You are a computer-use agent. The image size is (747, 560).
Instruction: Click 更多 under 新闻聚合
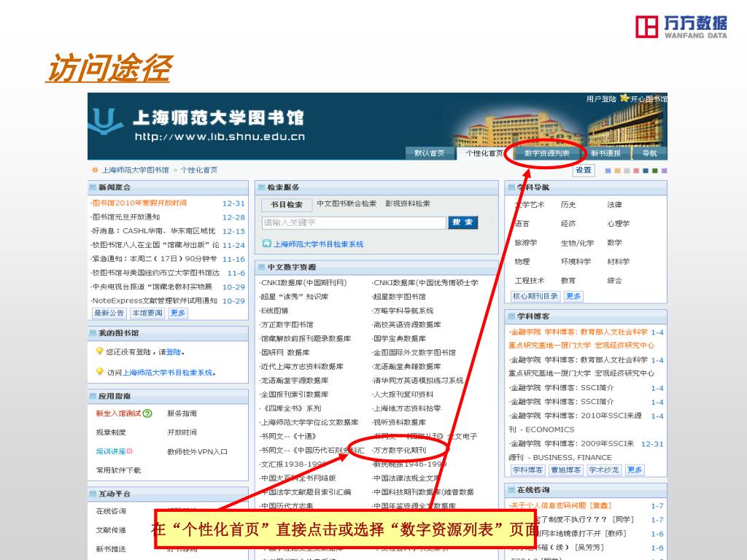point(178,313)
